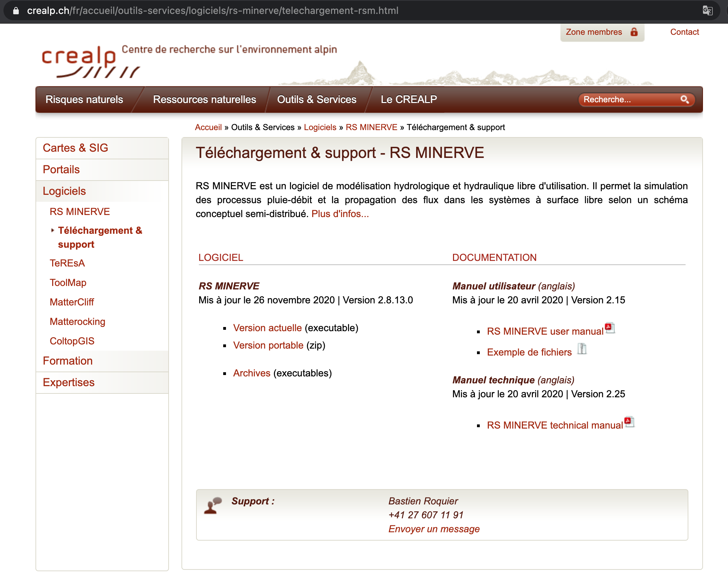This screenshot has width=728, height=574.
Task: Click the Zone membres lock icon
Action: 634,32
